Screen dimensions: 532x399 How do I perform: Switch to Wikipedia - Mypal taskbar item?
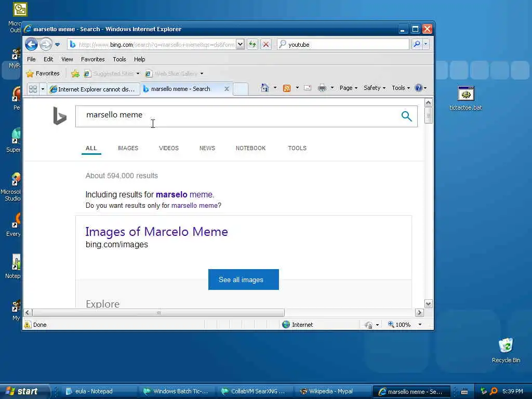point(331,392)
